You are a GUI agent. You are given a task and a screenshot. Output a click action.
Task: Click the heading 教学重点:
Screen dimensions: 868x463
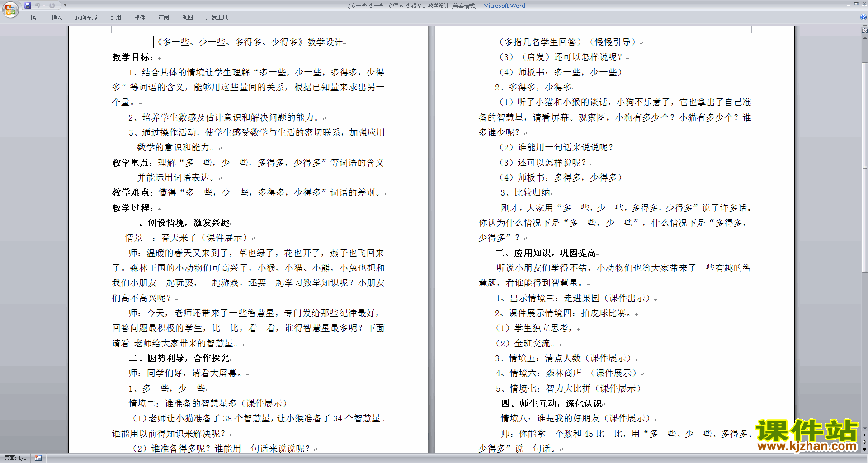click(132, 163)
